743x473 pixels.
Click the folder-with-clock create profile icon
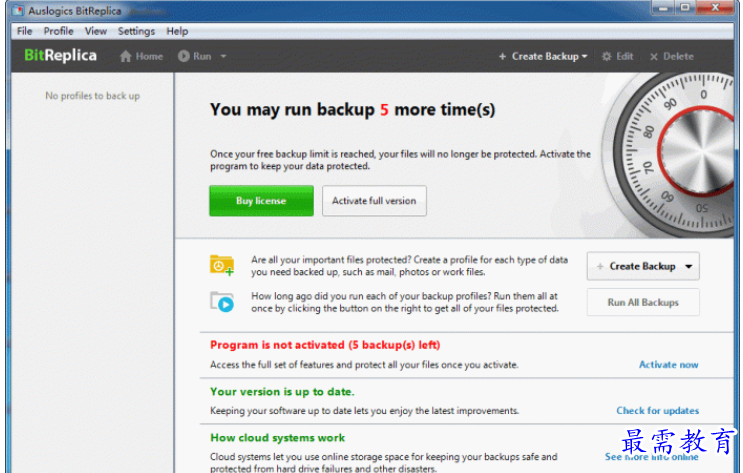(x=222, y=265)
